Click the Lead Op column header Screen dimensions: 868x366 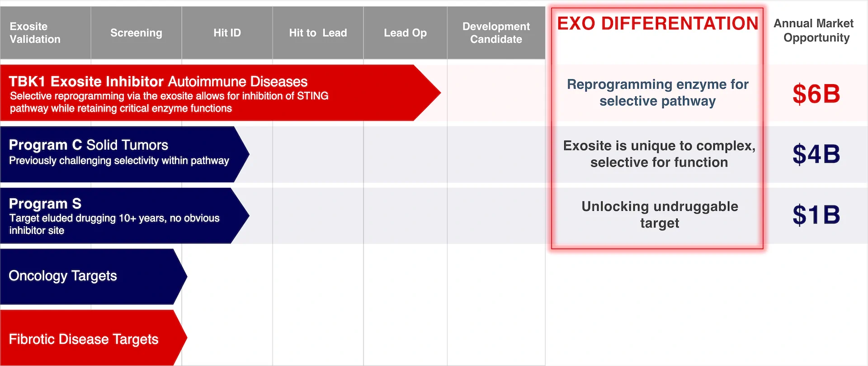[405, 33]
